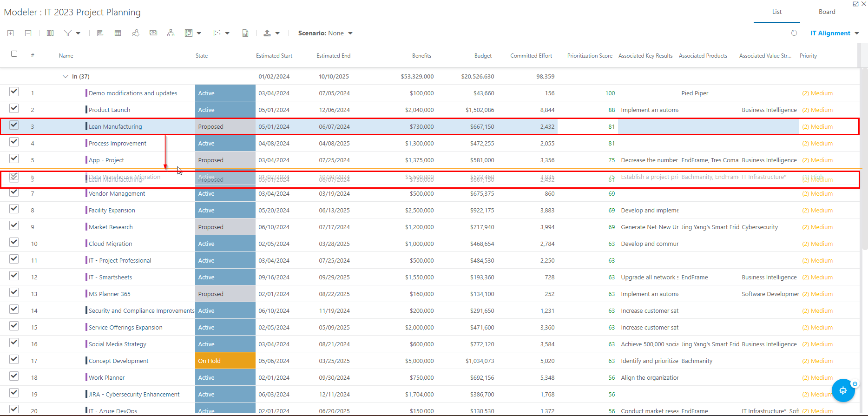Collapse the In (37) group
Image resolution: width=868 pixels, height=416 pixels.
tap(65, 76)
